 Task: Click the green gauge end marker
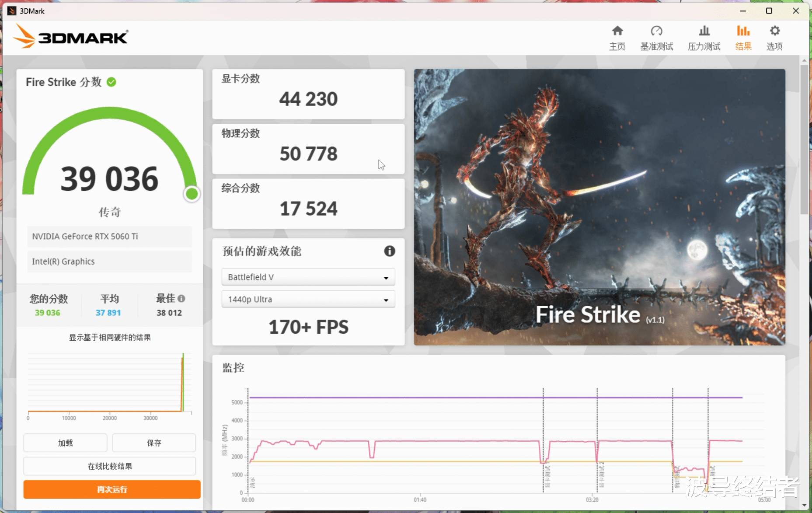pos(192,194)
